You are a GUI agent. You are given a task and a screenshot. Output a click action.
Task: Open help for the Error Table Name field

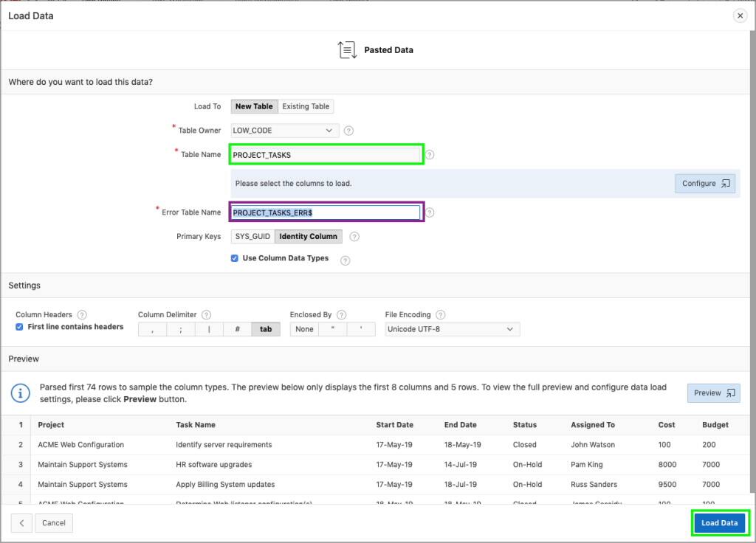[x=430, y=212]
